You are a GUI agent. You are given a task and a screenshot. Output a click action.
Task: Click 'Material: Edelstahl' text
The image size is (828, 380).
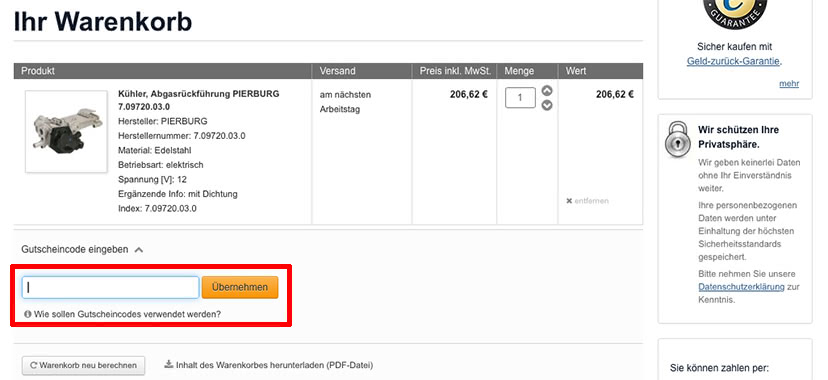pyautogui.click(x=155, y=150)
